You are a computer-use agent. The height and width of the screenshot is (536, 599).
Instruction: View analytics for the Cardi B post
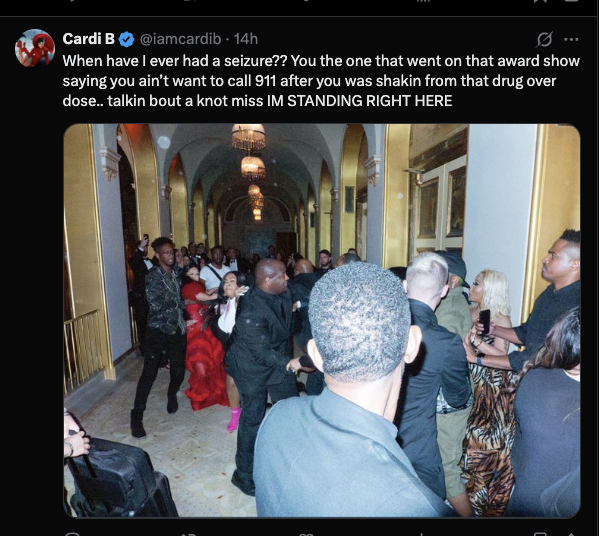coord(422,534)
